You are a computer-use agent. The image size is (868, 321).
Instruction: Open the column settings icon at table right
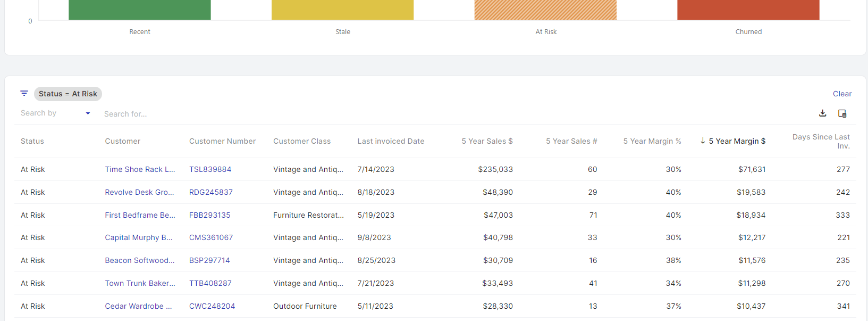[x=842, y=113]
